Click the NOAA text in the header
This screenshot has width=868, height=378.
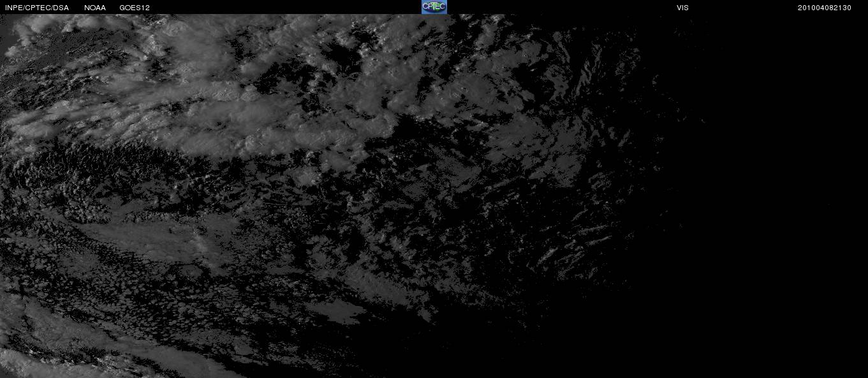95,8
